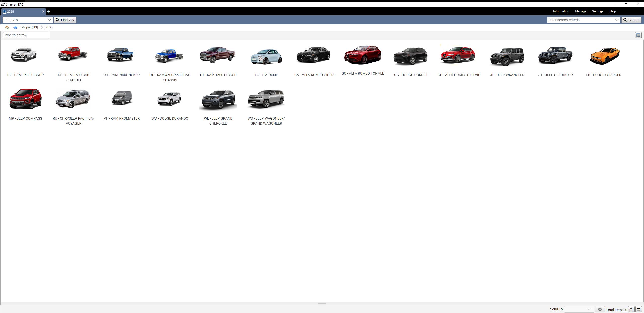The width and height of the screenshot is (644, 313).
Task: Open the Send To dropdown list
Action: 589,309
